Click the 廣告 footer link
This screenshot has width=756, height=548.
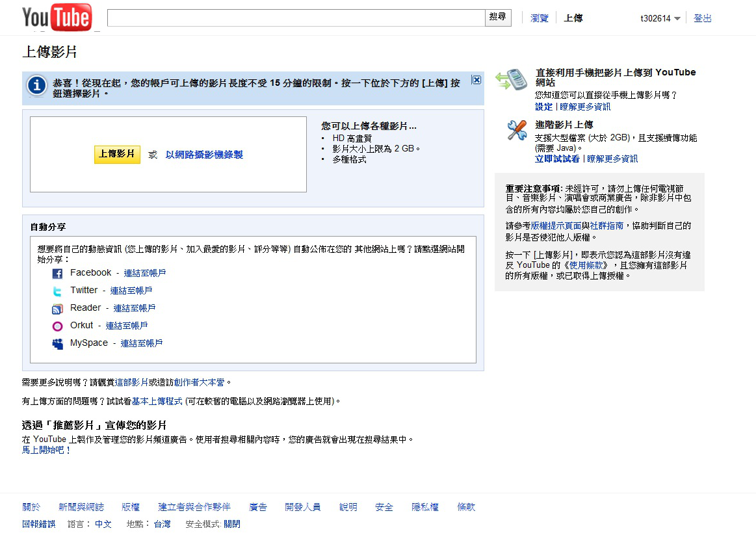pyautogui.click(x=258, y=507)
